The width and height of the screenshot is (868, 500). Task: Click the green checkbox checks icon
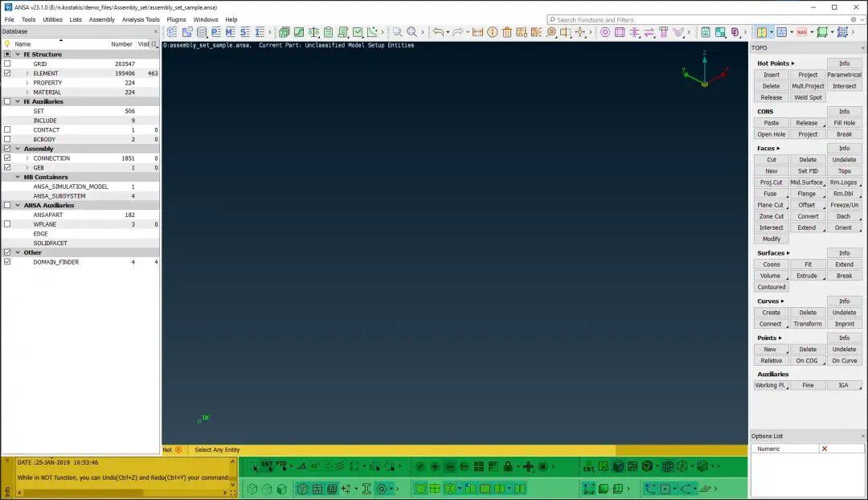click(x=358, y=32)
